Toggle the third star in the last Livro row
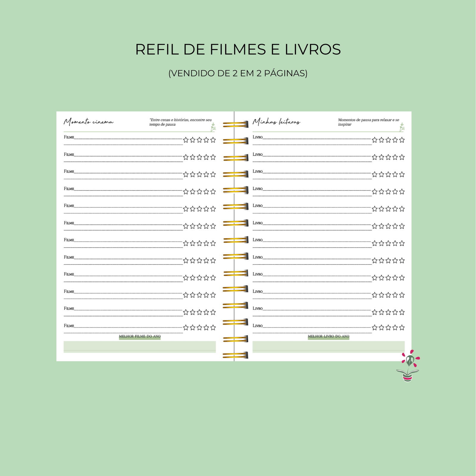 coord(388,328)
